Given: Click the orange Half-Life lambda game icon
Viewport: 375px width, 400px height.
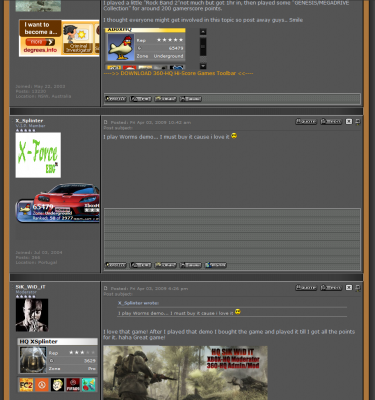Looking at the screenshot, I should [42, 385].
